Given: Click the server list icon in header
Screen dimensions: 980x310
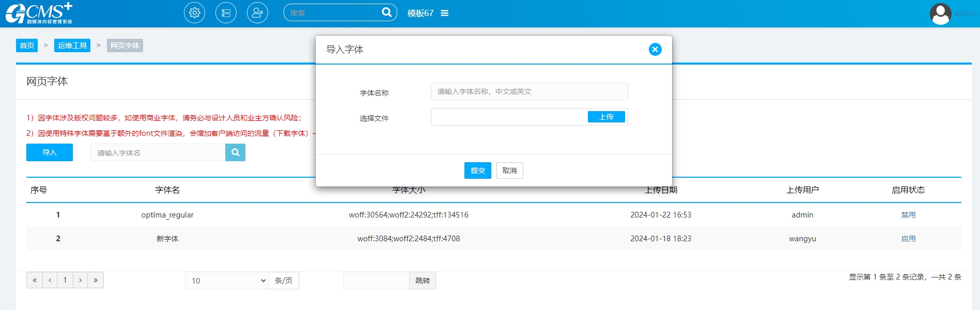Looking at the screenshot, I should click(x=226, y=13).
